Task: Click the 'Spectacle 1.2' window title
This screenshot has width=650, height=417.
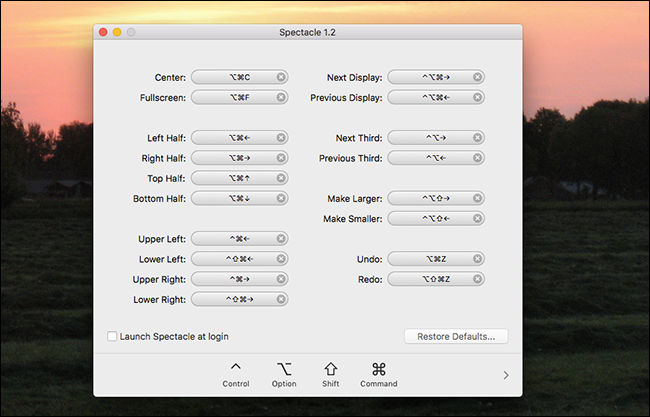Action: coord(307,32)
